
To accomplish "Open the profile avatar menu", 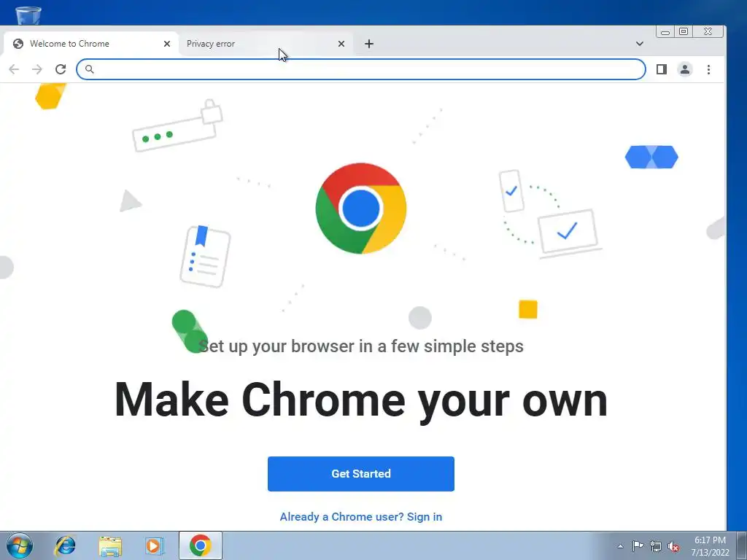I will [684, 69].
